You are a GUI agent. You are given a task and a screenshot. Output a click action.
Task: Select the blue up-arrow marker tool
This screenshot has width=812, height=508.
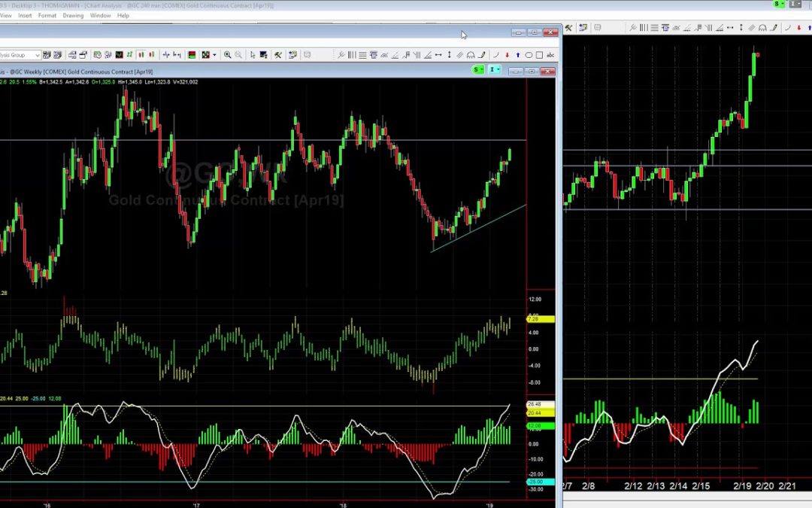pyautogui.click(x=518, y=55)
